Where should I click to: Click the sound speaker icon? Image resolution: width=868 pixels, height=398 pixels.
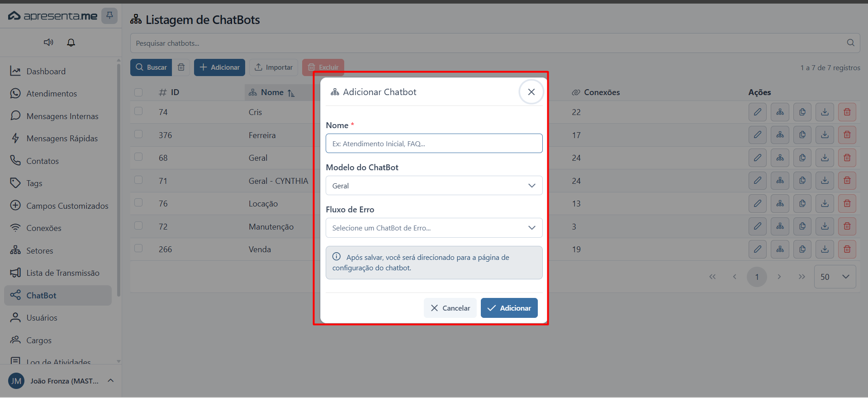pyautogui.click(x=48, y=42)
